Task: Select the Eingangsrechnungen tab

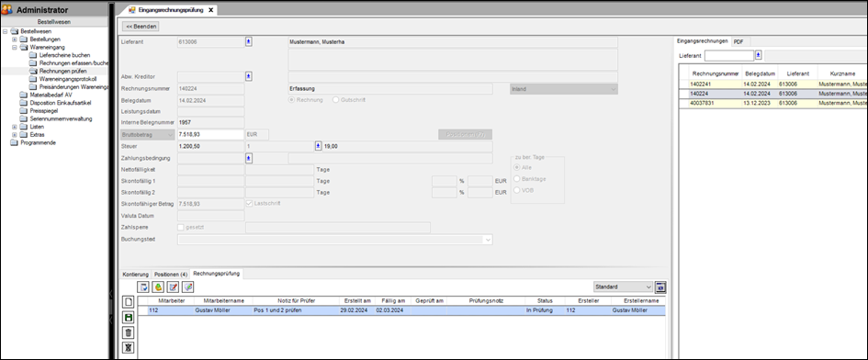Action: point(703,41)
